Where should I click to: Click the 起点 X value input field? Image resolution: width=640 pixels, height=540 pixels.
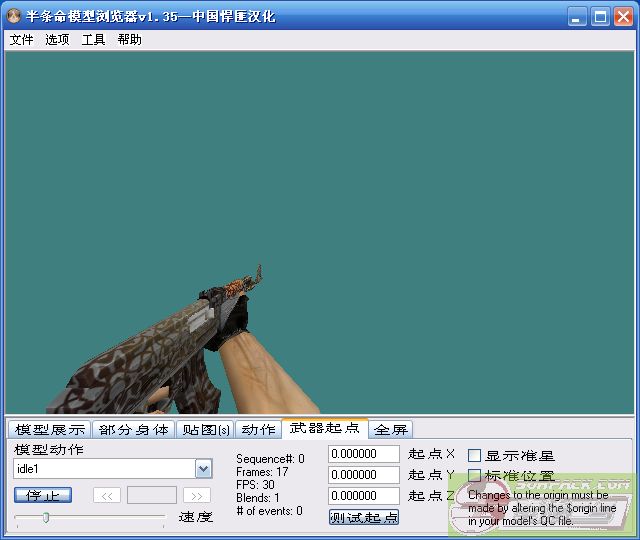[364, 454]
